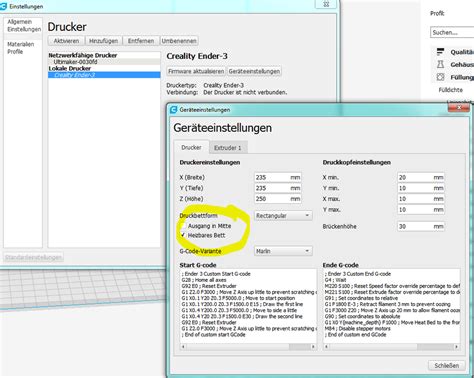Click the Hinzufügen button
Image resolution: width=474 pixels, height=378 pixels.
(103, 41)
